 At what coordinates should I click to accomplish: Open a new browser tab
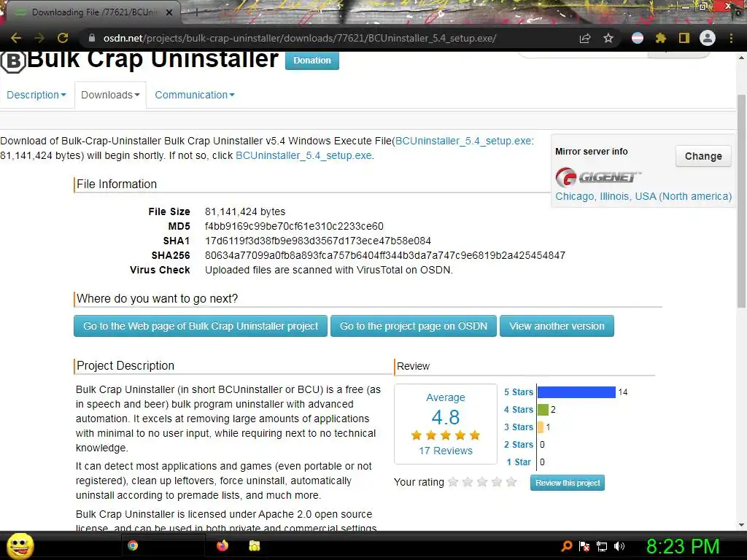pyautogui.click(x=196, y=13)
